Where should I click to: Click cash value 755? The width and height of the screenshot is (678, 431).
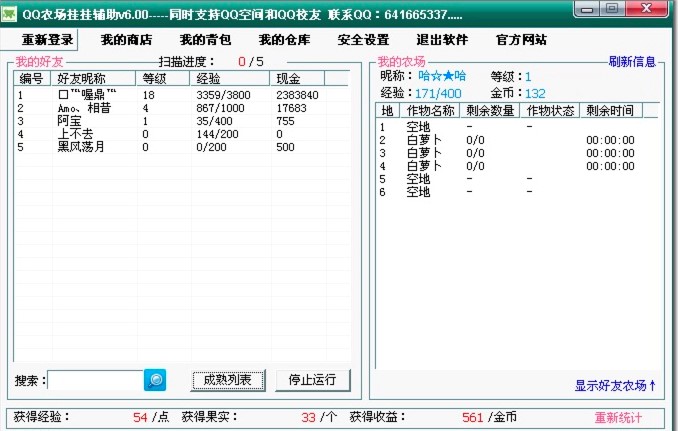[x=285, y=121]
